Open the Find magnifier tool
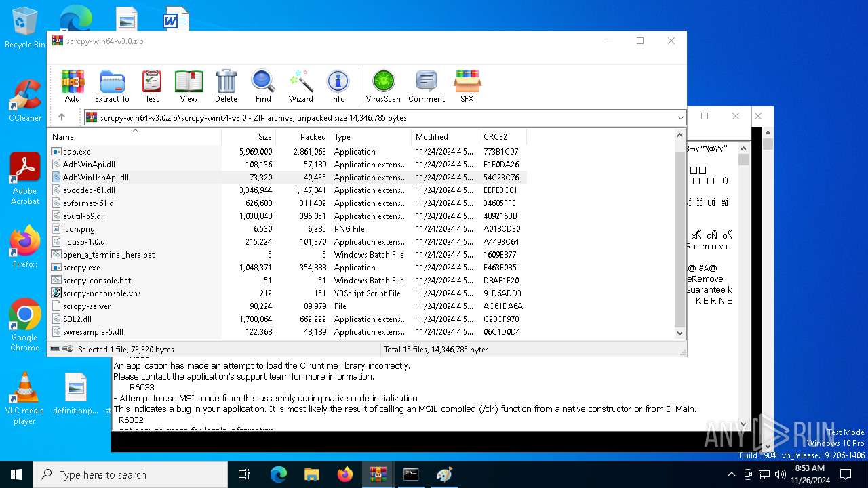868x488 pixels. (x=263, y=86)
